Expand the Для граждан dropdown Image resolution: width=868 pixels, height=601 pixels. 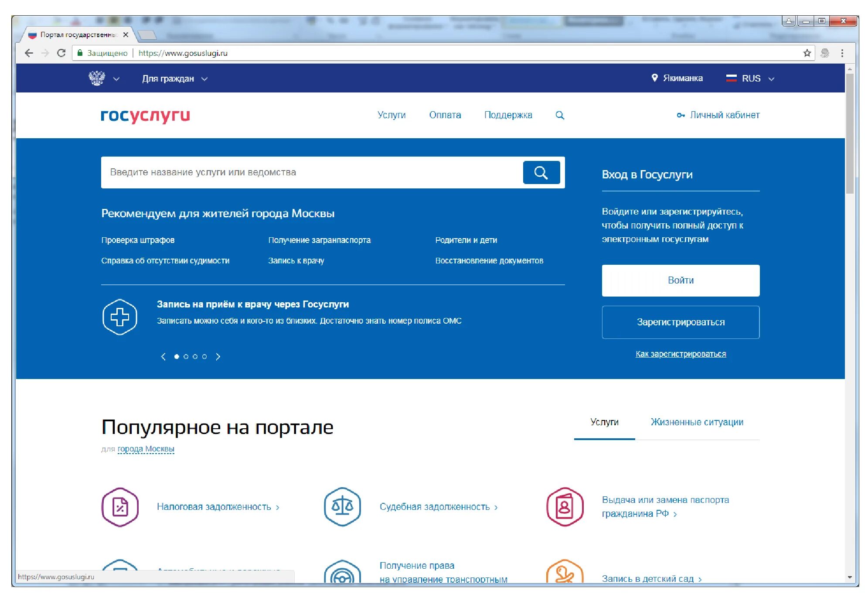[x=175, y=79]
